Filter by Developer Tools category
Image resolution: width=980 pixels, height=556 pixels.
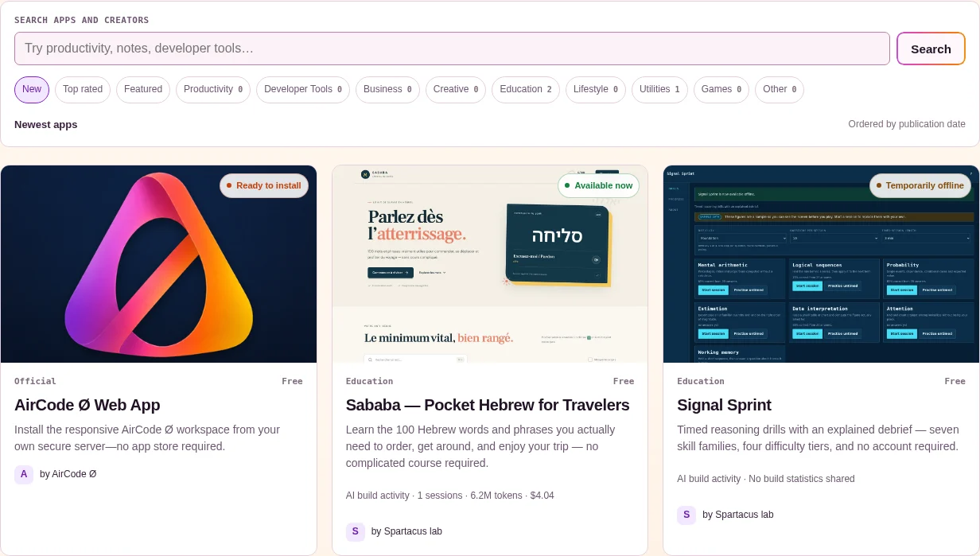(303, 89)
